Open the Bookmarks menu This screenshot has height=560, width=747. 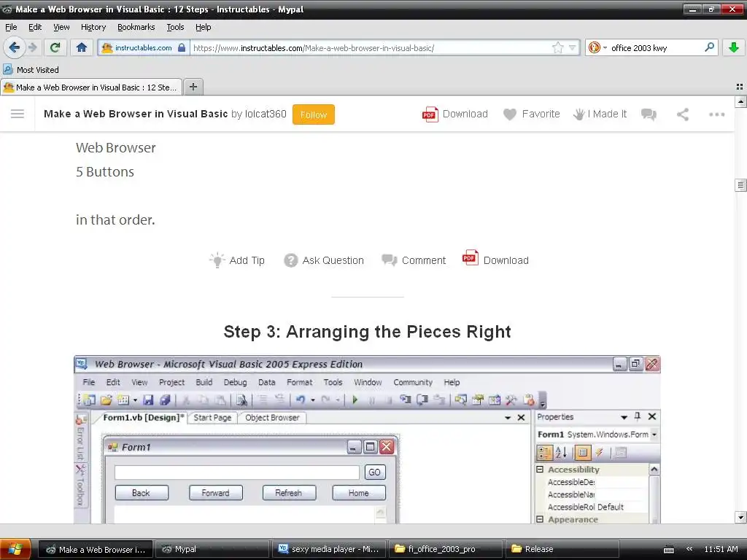click(x=136, y=27)
